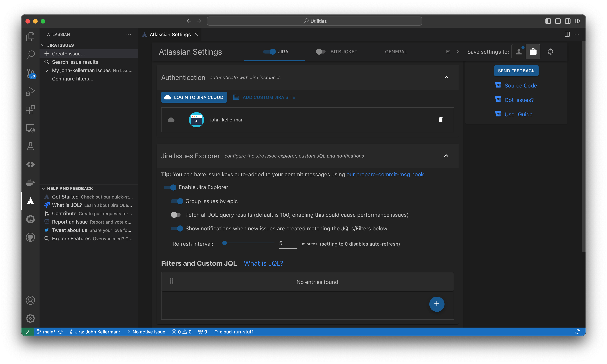Image resolution: width=607 pixels, height=364 pixels.
Task: Open the Kubernetes extension icon
Action: (x=30, y=219)
